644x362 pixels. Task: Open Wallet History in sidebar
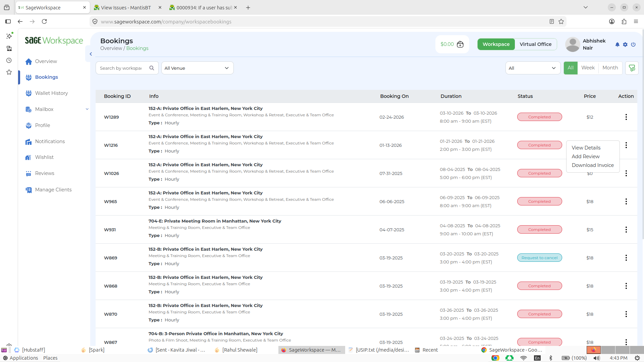coord(51,93)
